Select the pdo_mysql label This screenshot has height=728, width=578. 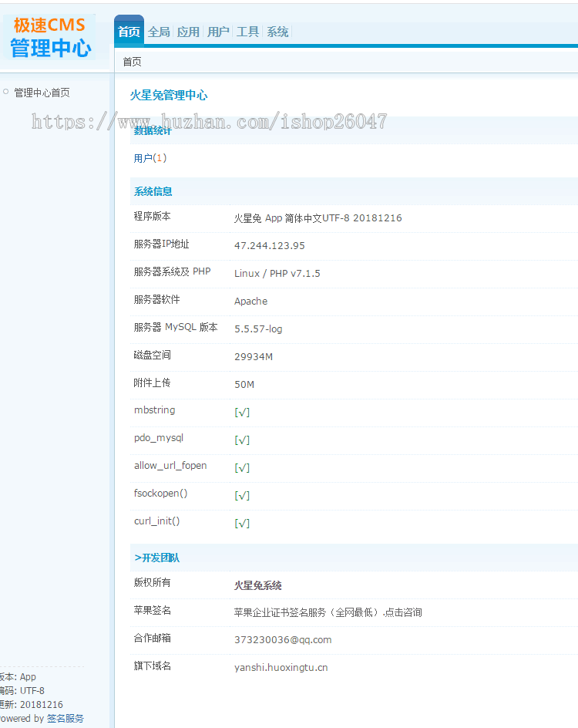(x=159, y=438)
